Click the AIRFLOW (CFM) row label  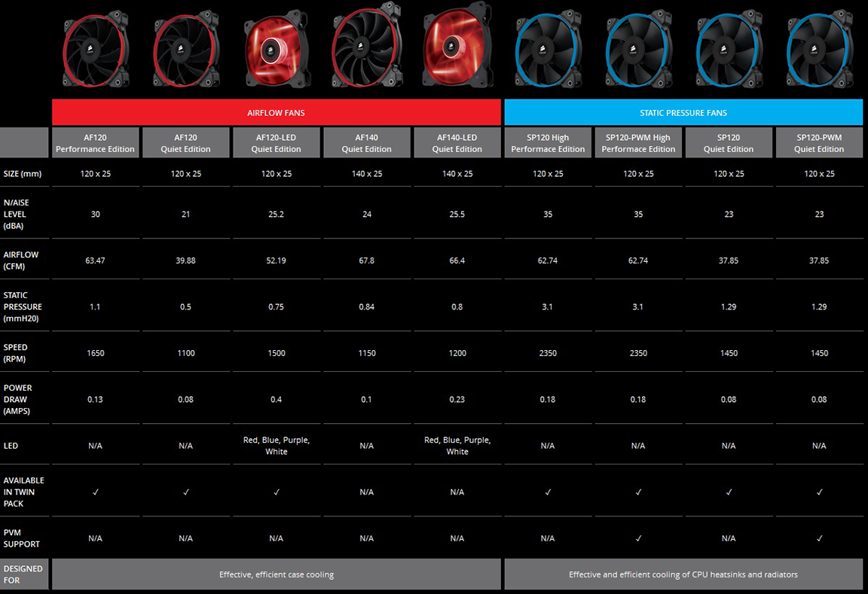coord(21,260)
